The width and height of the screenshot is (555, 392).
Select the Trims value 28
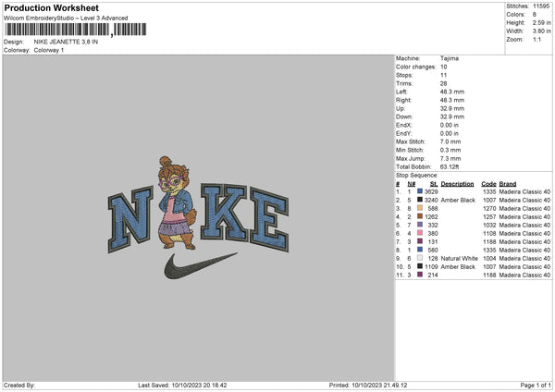[x=443, y=83]
